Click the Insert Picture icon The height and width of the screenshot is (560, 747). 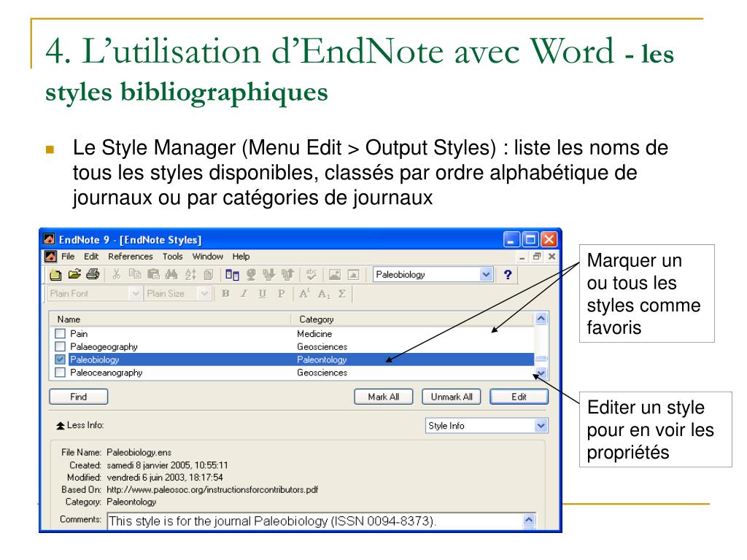click(x=335, y=275)
